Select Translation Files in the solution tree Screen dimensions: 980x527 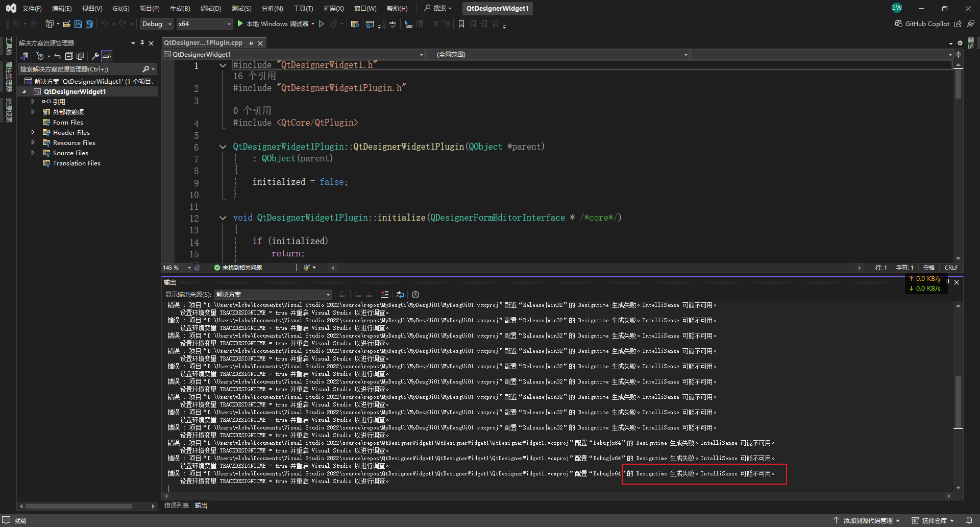(77, 163)
